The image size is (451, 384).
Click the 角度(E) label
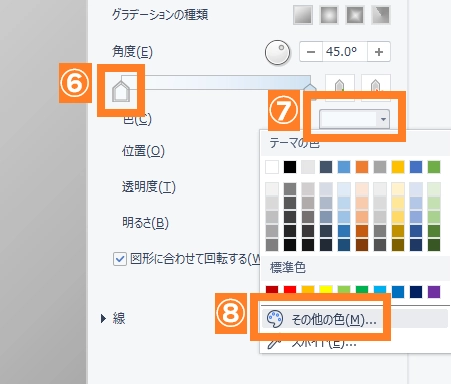tap(132, 52)
